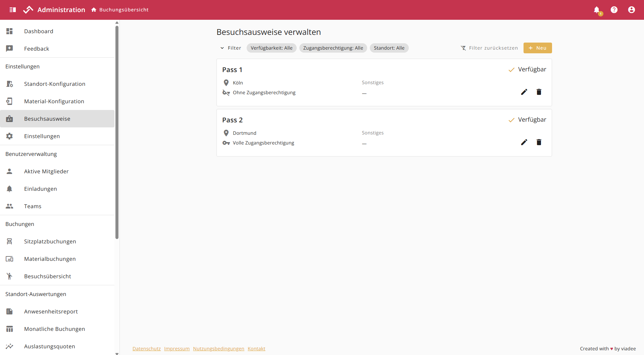This screenshot has width=644, height=355.
Task: Click the Buchungsübersicht home icon
Action: [94, 10]
